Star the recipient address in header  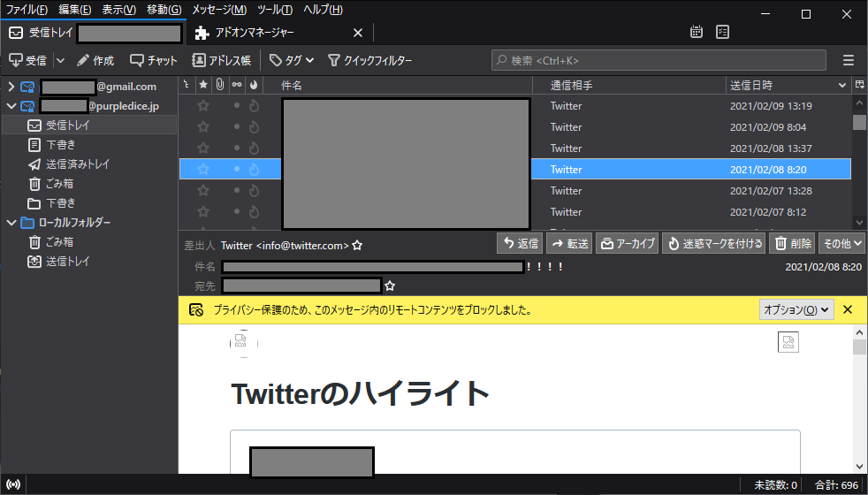pos(390,286)
